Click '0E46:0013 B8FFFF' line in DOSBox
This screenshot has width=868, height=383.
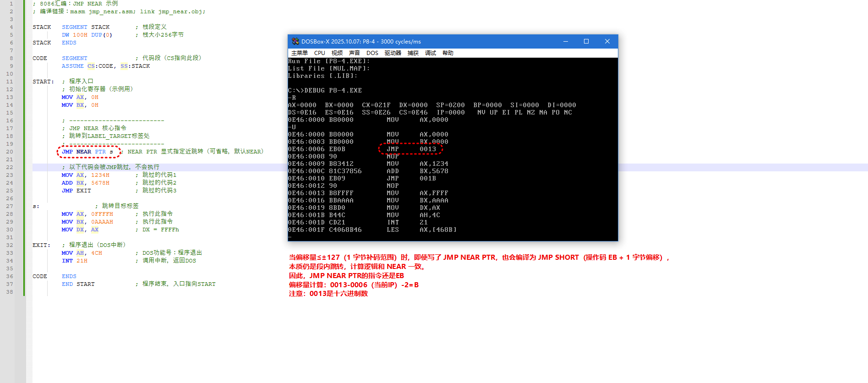point(368,193)
